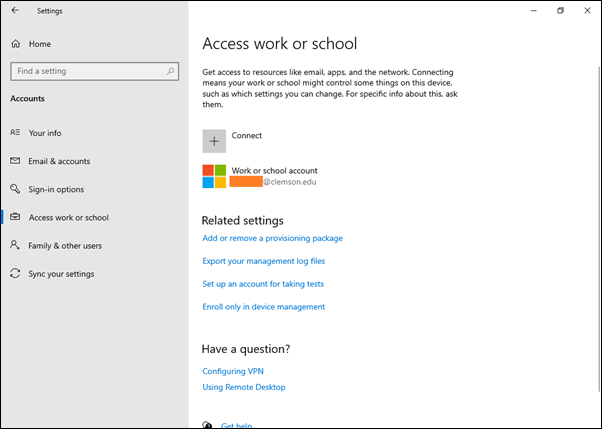The width and height of the screenshot is (602, 429).
Task: Open Export your management log files
Action: [264, 261]
